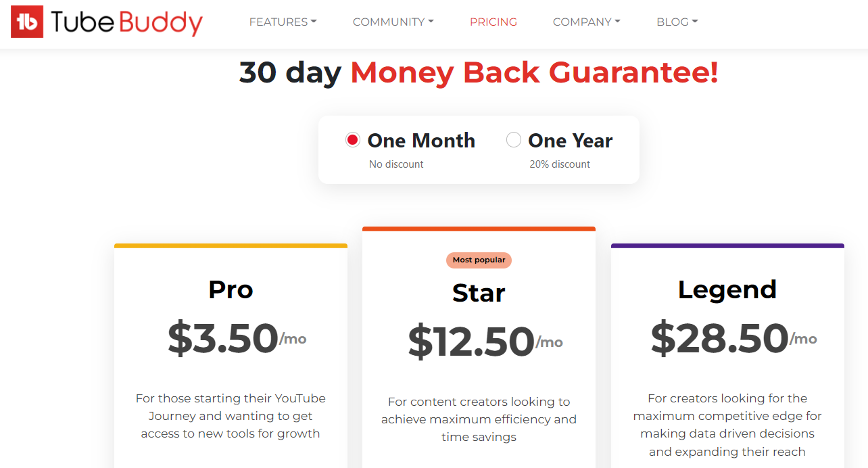Go to the Pricing page
Screen dimensions: 868x468
point(493,22)
